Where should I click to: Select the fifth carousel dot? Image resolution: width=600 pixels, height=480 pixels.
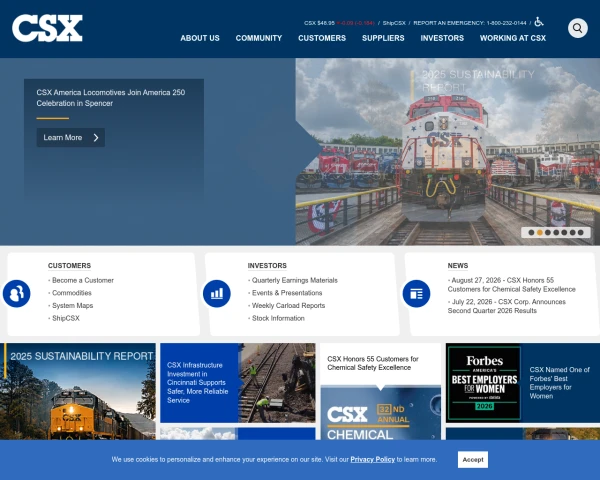coord(564,232)
